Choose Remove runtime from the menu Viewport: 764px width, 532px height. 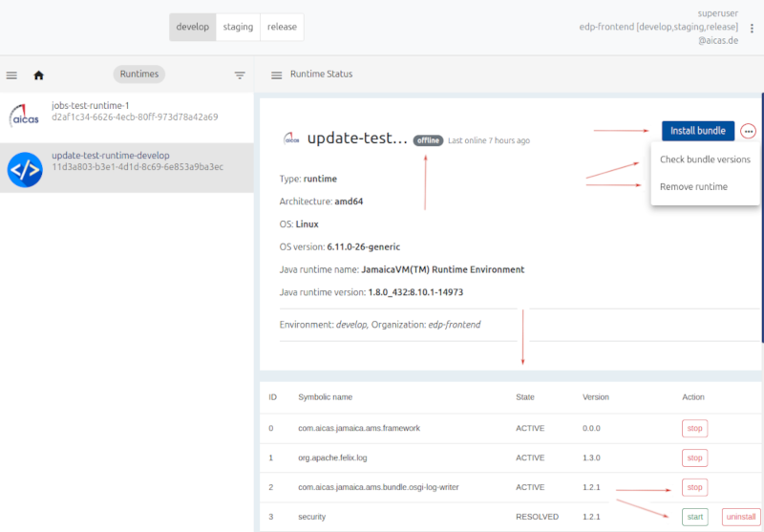[693, 187]
